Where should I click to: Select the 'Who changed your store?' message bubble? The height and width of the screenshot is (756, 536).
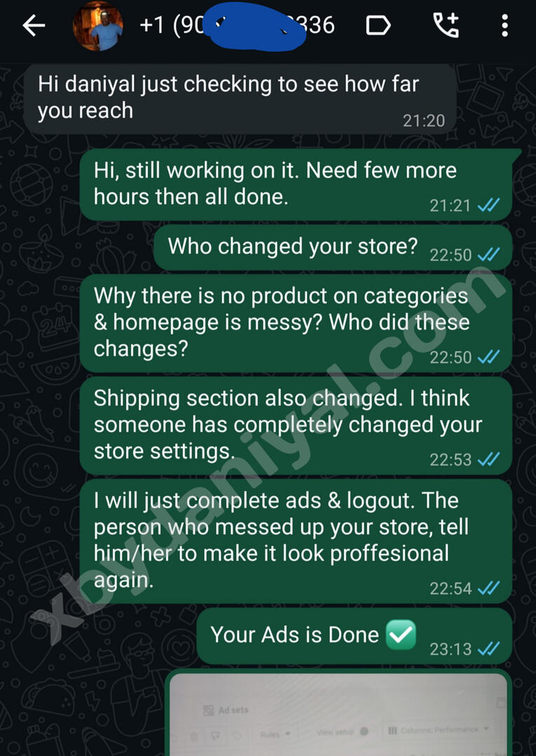[333, 248]
